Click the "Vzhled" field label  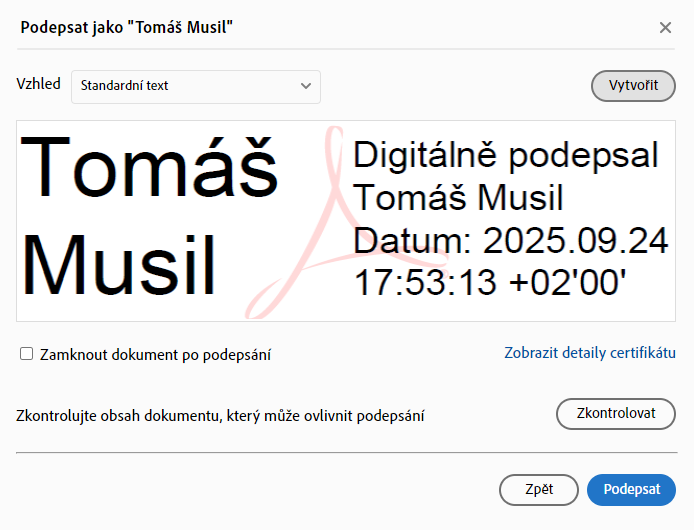[x=38, y=84]
